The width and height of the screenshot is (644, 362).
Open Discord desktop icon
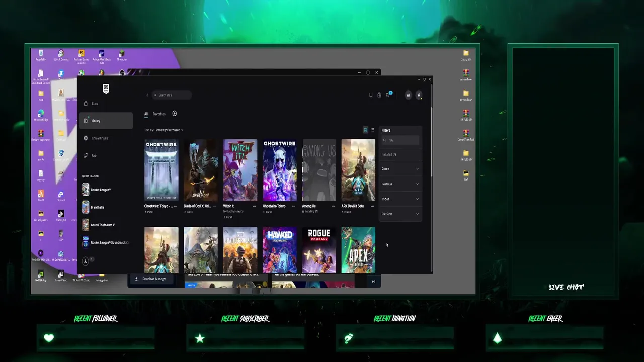61,196
